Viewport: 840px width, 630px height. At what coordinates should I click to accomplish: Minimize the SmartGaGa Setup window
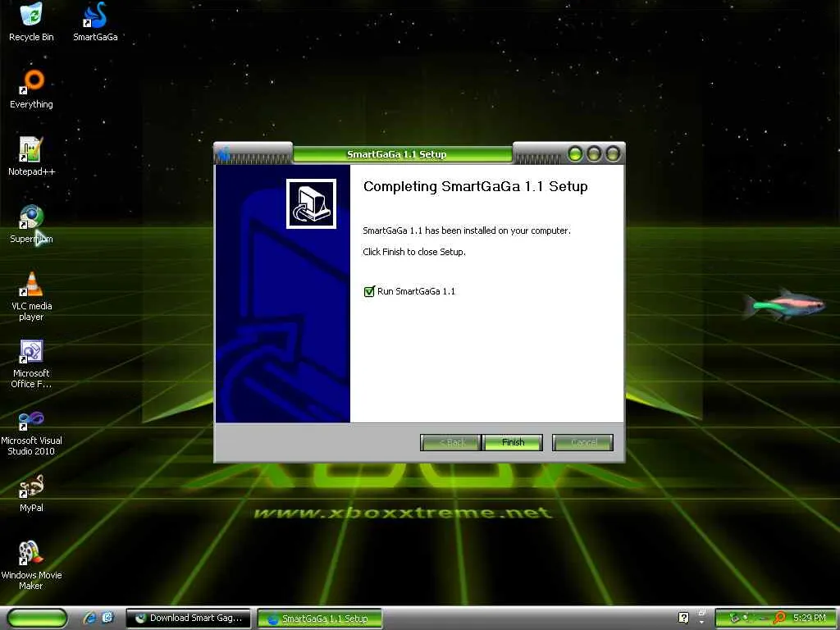pyautogui.click(x=575, y=154)
